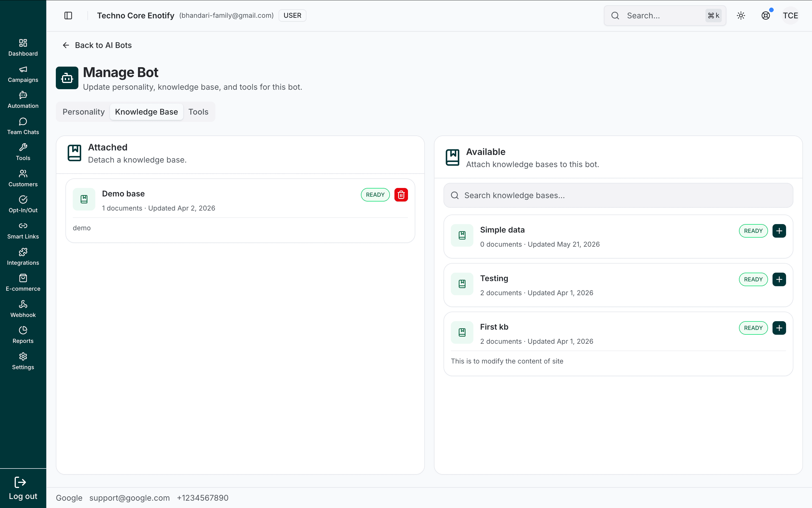Click the 'demo' description text
This screenshot has width=812, height=508.
tap(81, 228)
